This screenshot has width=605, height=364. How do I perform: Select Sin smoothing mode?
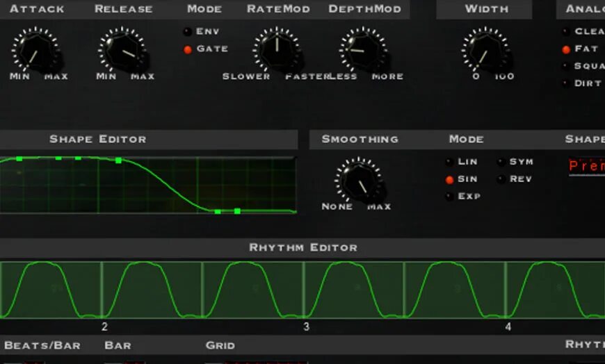[449, 180]
